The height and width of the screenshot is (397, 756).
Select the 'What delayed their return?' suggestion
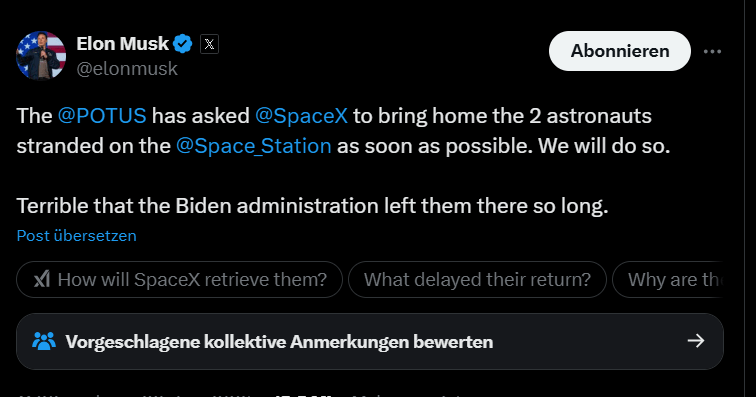tap(477, 279)
